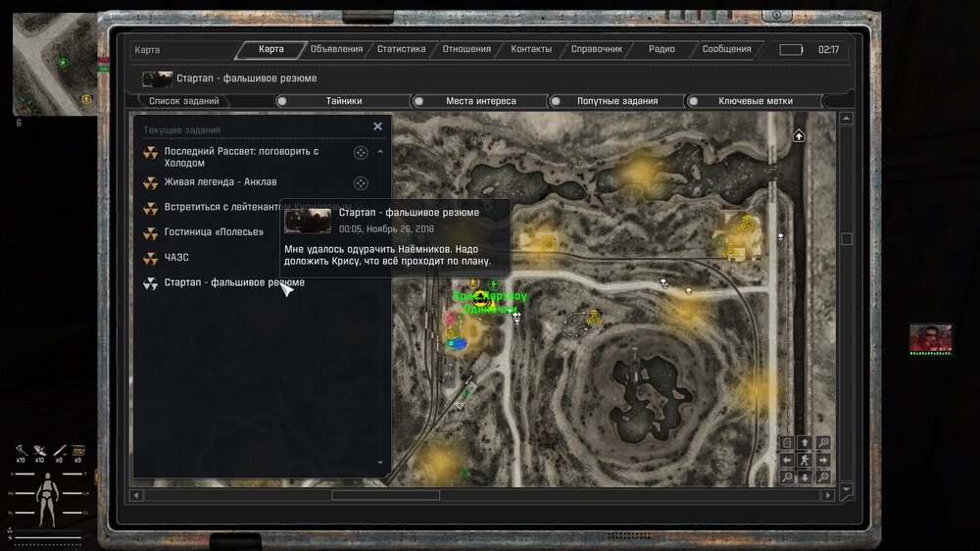
Task: Open the Контакты tab
Action: click(531, 49)
